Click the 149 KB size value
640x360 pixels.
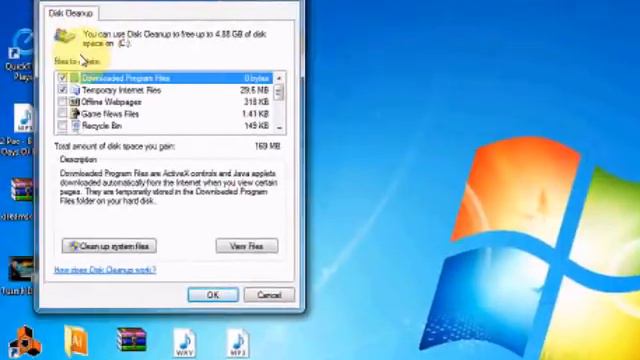point(256,126)
